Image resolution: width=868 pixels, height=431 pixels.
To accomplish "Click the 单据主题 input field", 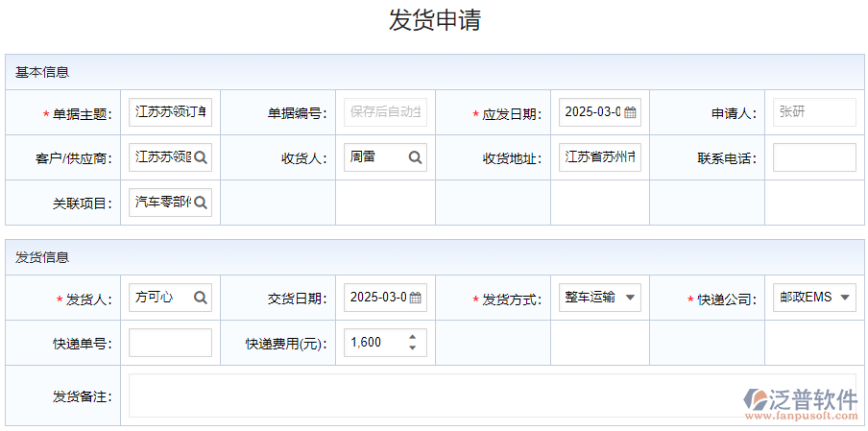I will [170, 112].
